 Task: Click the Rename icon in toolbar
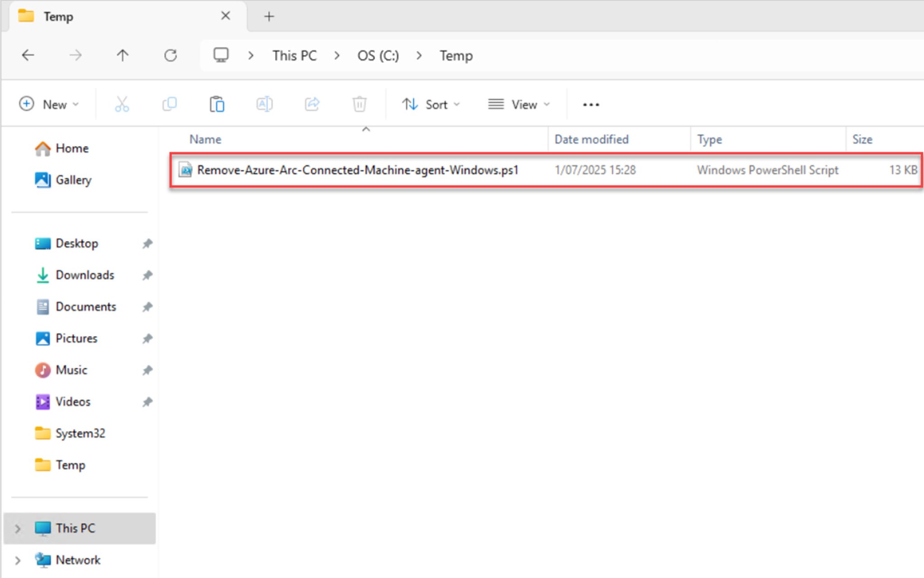coord(264,104)
